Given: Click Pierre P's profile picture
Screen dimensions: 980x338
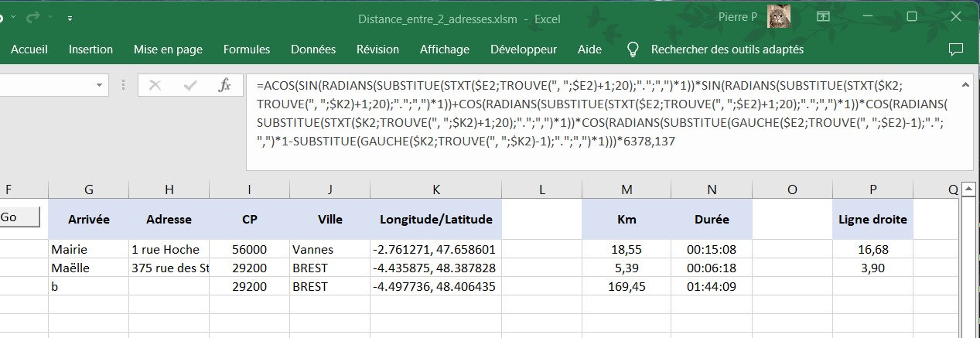Looking at the screenshot, I should (x=778, y=17).
